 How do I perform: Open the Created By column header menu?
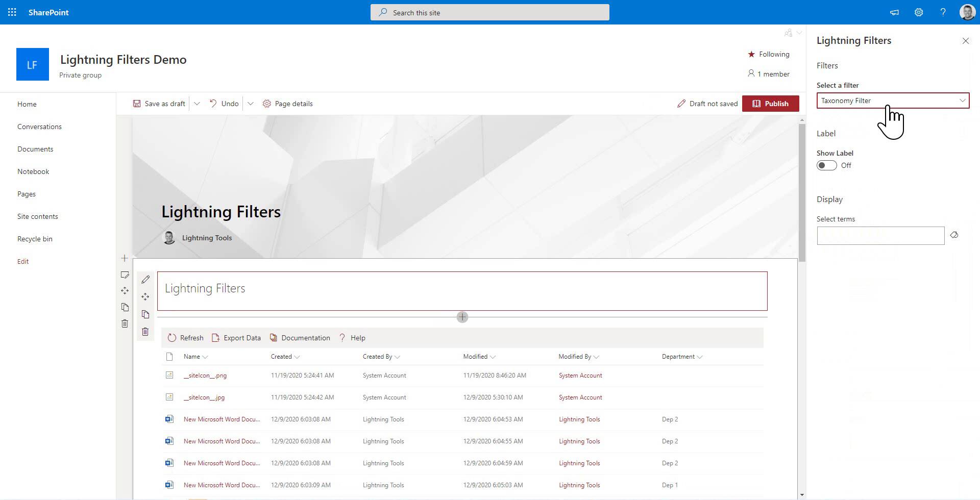click(x=381, y=357)
